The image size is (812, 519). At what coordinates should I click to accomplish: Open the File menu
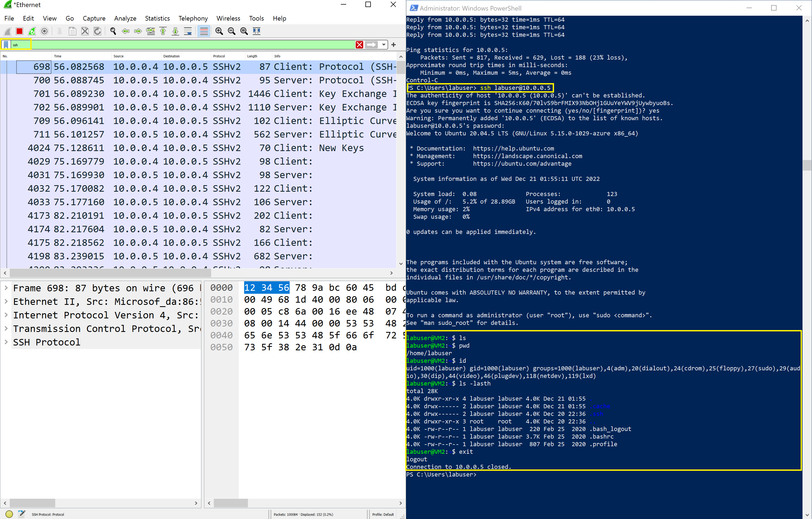(9, 19)
